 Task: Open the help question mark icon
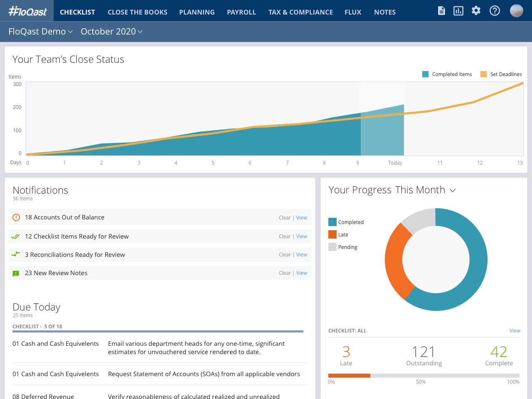tap(495, 11)
